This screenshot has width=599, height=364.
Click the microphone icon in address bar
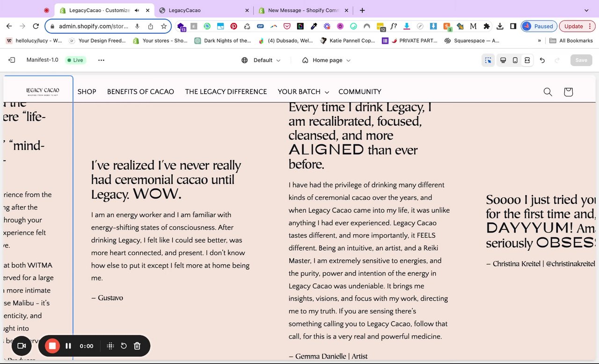coord(138,26)
